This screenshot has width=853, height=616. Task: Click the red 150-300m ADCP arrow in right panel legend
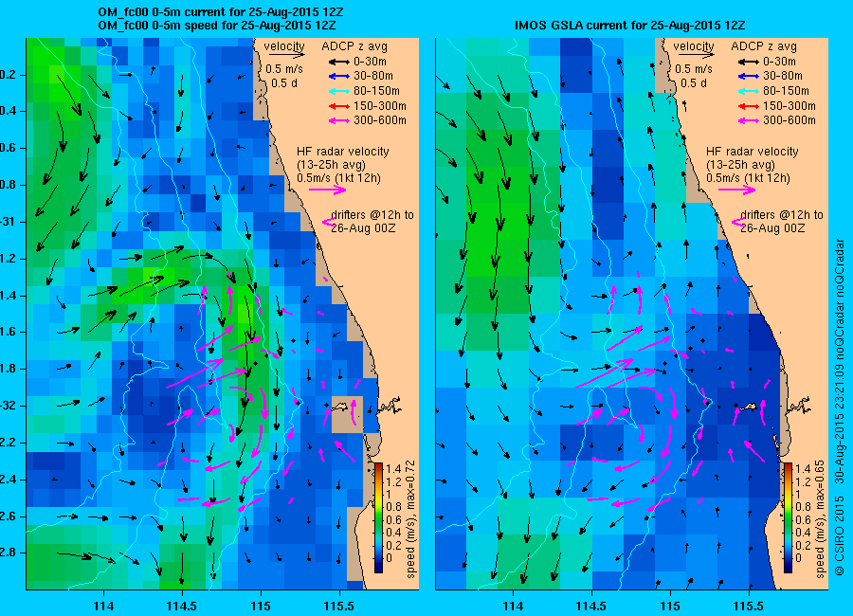click(x=748, y=106)
